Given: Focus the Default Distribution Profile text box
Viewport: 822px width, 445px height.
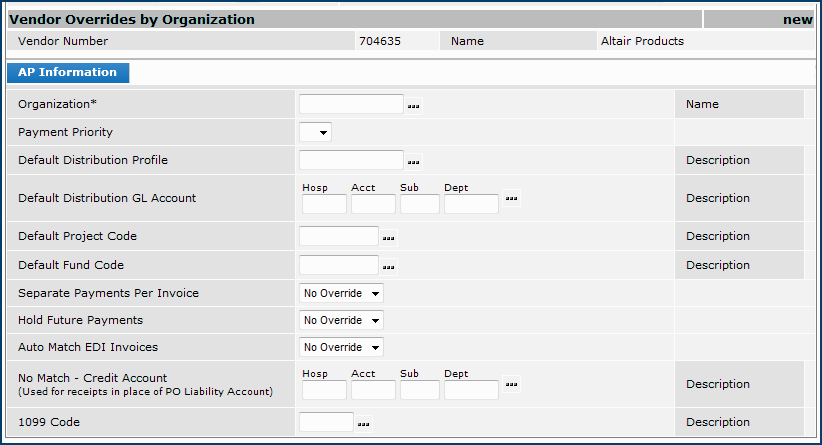Looking at the screenshot, I should 350,160.
